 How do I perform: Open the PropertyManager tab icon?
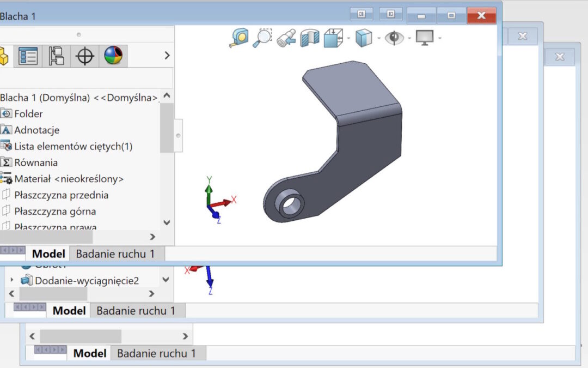click(x=28, y=55)
